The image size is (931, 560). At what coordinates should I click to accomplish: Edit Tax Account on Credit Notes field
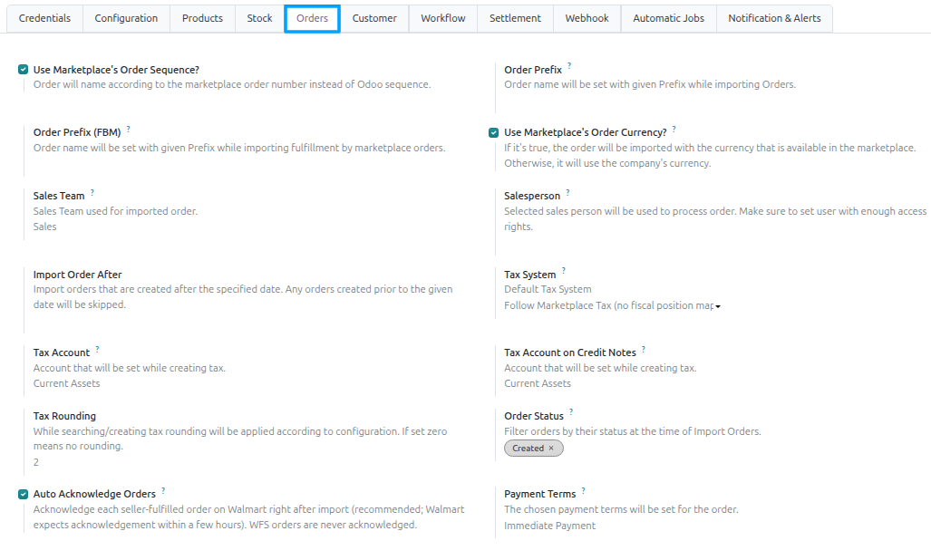tap(538, 383)
